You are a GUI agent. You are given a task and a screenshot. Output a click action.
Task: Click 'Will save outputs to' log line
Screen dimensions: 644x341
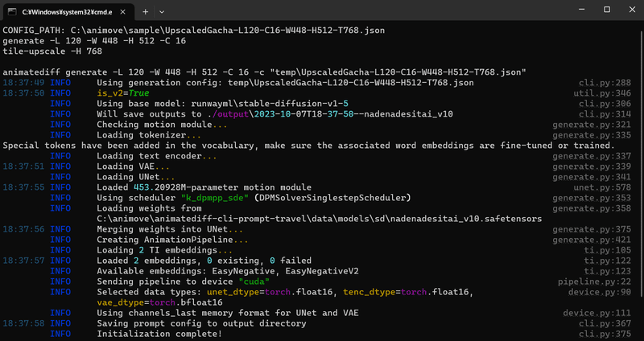point(275,114)
